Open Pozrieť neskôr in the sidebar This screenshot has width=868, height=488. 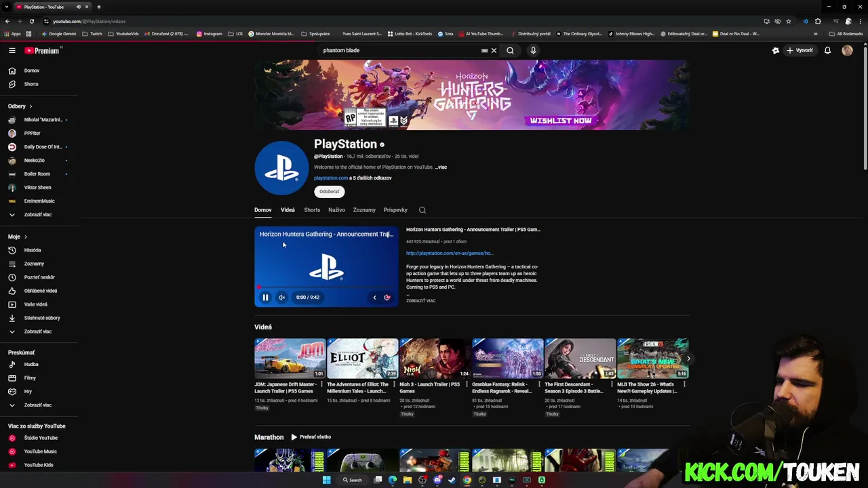coord(39,277)
